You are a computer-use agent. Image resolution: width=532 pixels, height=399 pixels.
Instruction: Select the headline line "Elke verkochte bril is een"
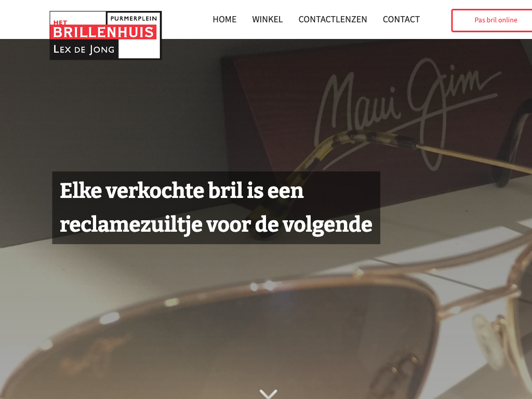pyautogui.click(x=181, y=191)
